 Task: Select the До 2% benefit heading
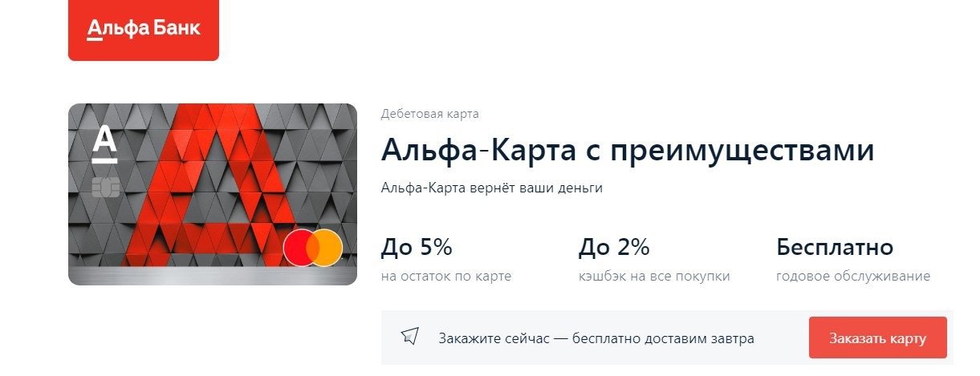(x=613, y=248)
